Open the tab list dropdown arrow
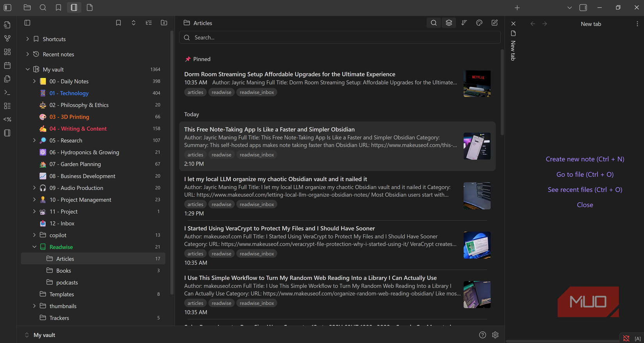Screen dimensions: 644x343 coord(569,7)
